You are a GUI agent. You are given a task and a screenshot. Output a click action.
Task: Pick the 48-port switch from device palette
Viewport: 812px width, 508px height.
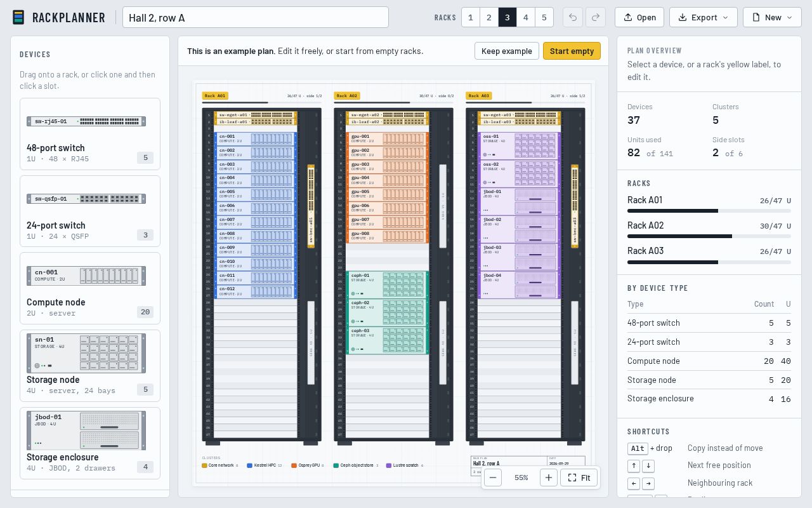click(x=90, y=134)
